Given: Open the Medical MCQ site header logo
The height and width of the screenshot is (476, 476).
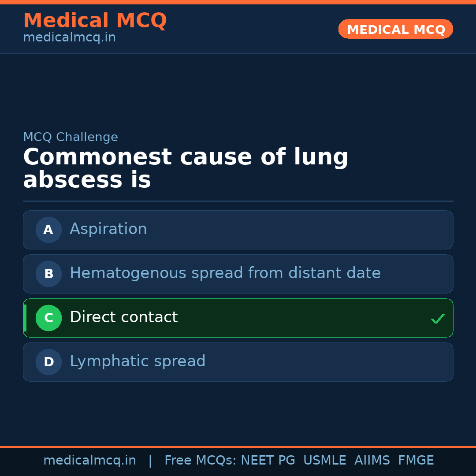Looking at the screenshot, I should [x=95, y=20].
